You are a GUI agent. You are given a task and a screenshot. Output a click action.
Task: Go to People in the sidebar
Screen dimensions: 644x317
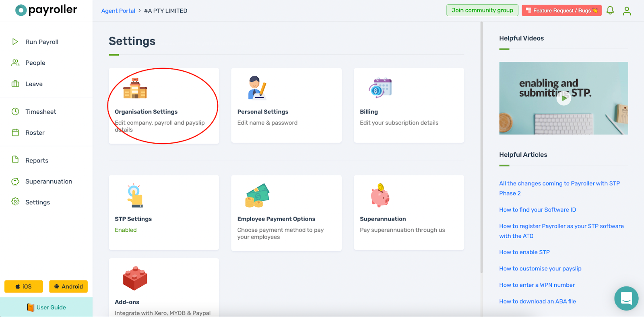(x=35, y=63)
